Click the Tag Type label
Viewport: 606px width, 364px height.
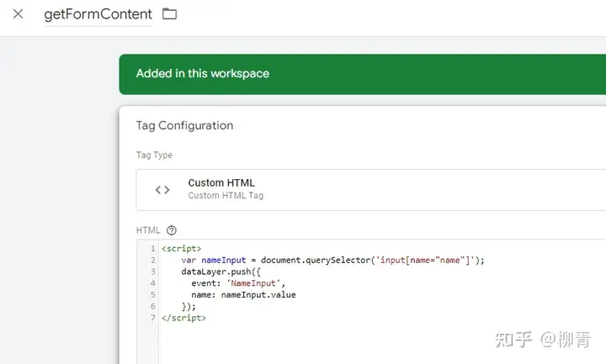coord(154,156)
